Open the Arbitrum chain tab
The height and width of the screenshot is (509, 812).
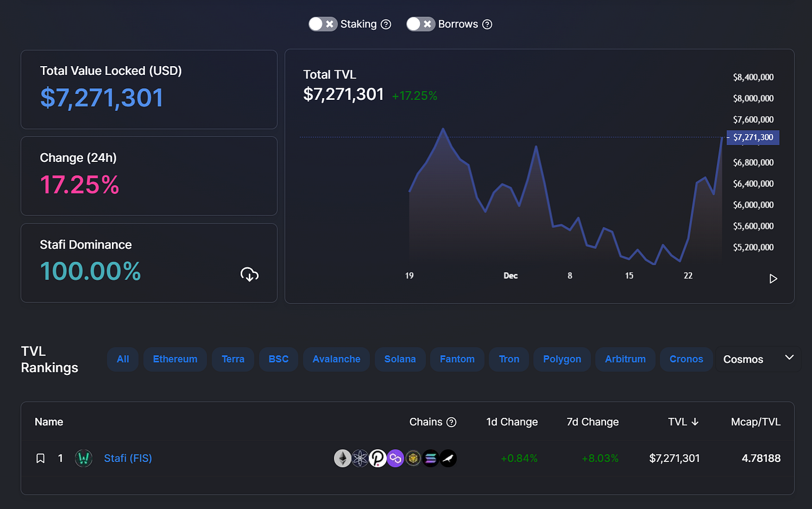click(625, 359)
